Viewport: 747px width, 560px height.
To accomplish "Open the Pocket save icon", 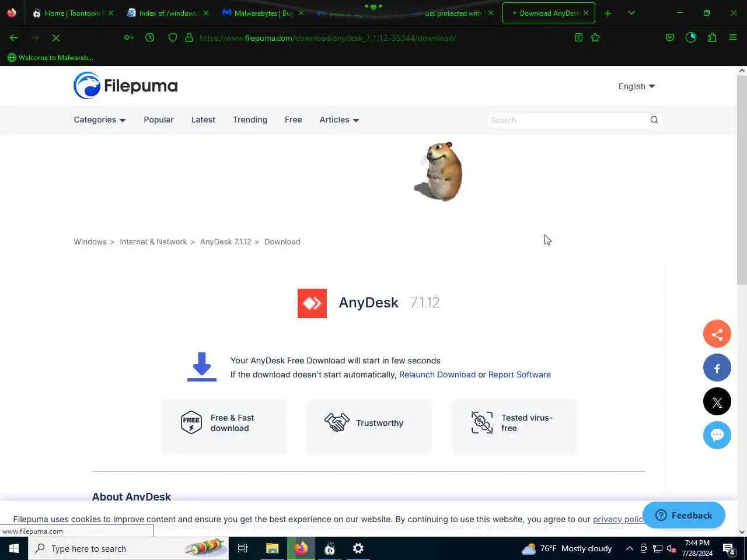I will (670, 37).
